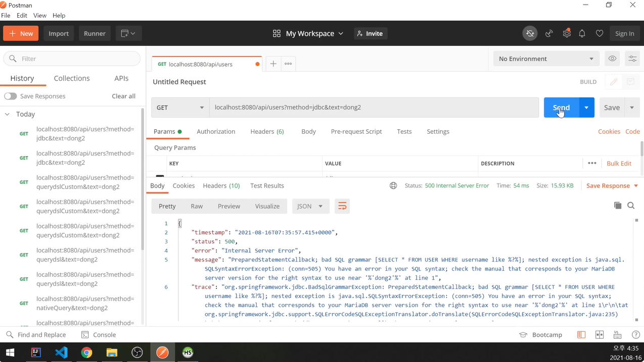Viewport: 644px width, 362px height.
Task: Open the Tests request tab
Action: (x=404, y=131)
